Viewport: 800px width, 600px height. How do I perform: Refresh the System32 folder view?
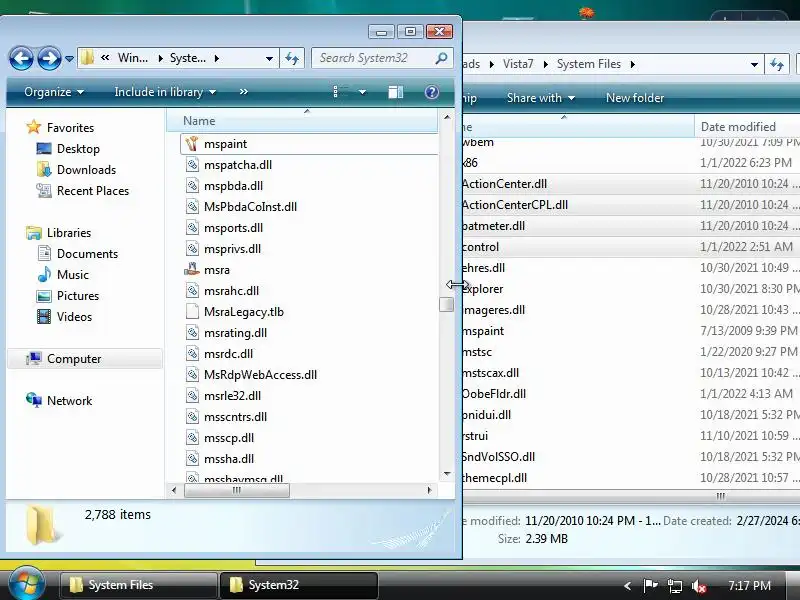click(292, 58)
